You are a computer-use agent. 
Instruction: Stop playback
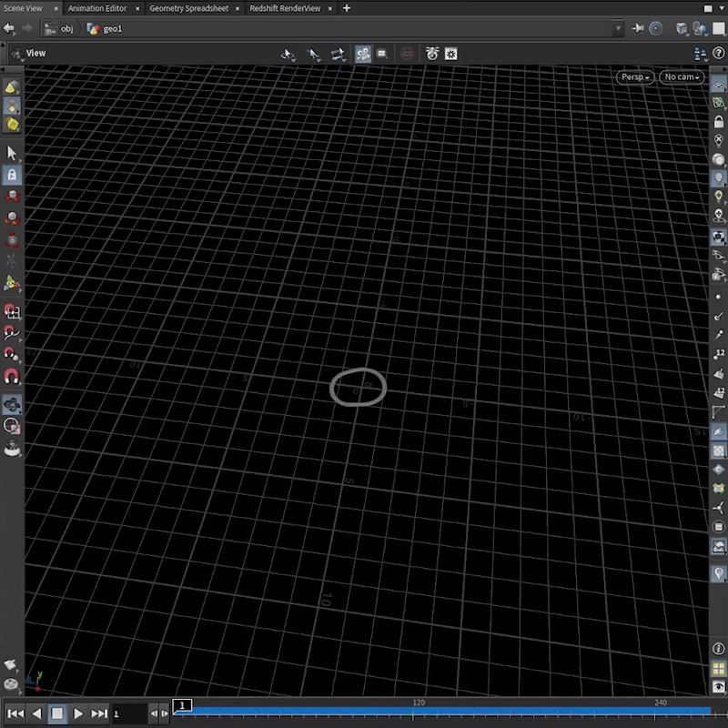[x=57, y=713]
